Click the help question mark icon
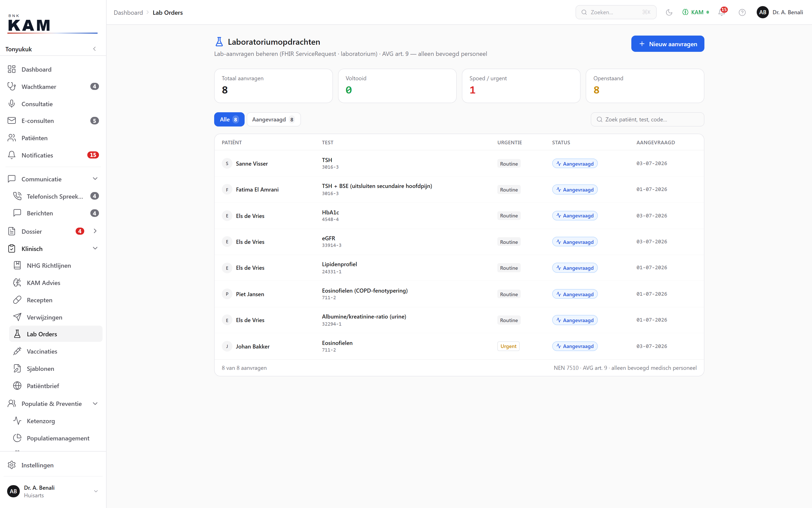812x508 pixels. coord(742,12)
